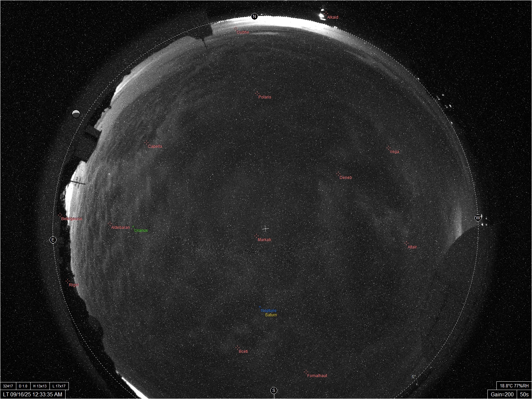
Task: Select the Betelgeuse star label
Action: [x=71, y=219]
